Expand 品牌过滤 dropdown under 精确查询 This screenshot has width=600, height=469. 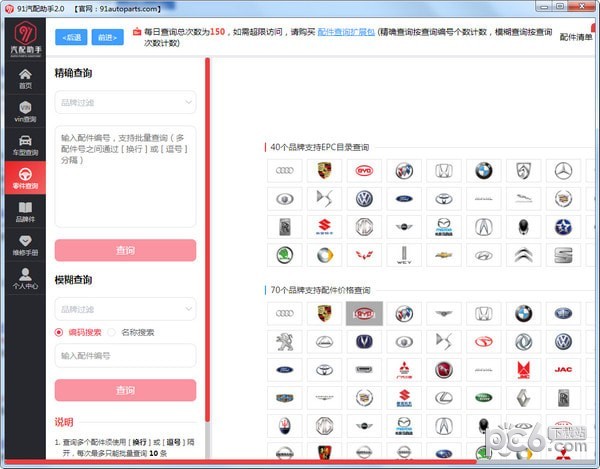tap(126, 102)
